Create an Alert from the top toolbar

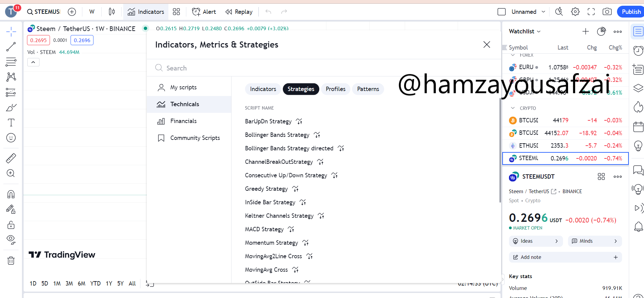click(x=204, y=12)
